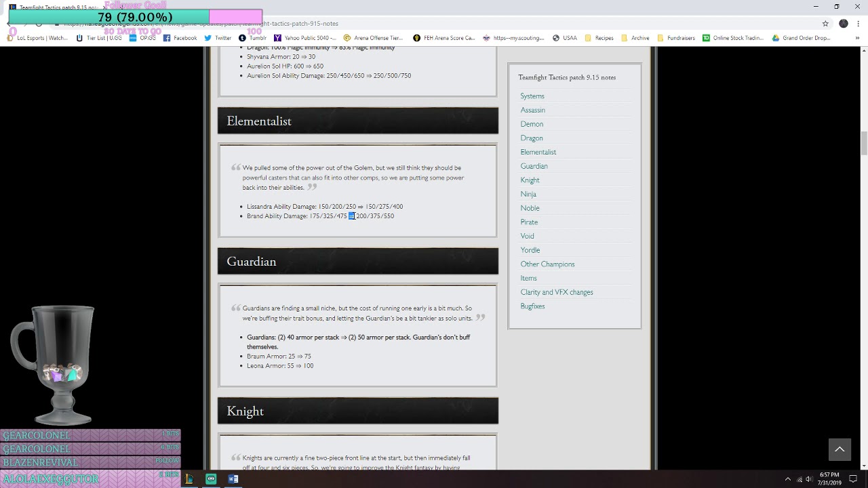Viewport: 868px width, 488px height.
Task: Open the Facebook bookmark
Action: click(180, 38)
